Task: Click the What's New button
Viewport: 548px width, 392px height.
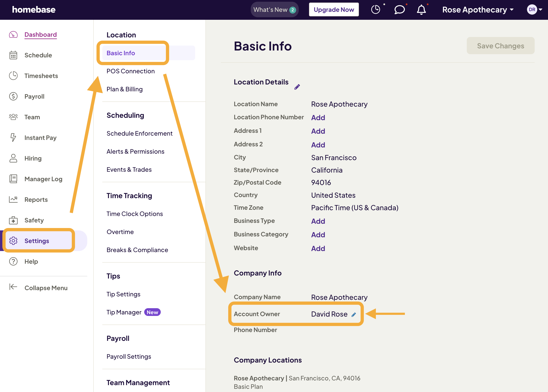Action: [x=274, y=10]
